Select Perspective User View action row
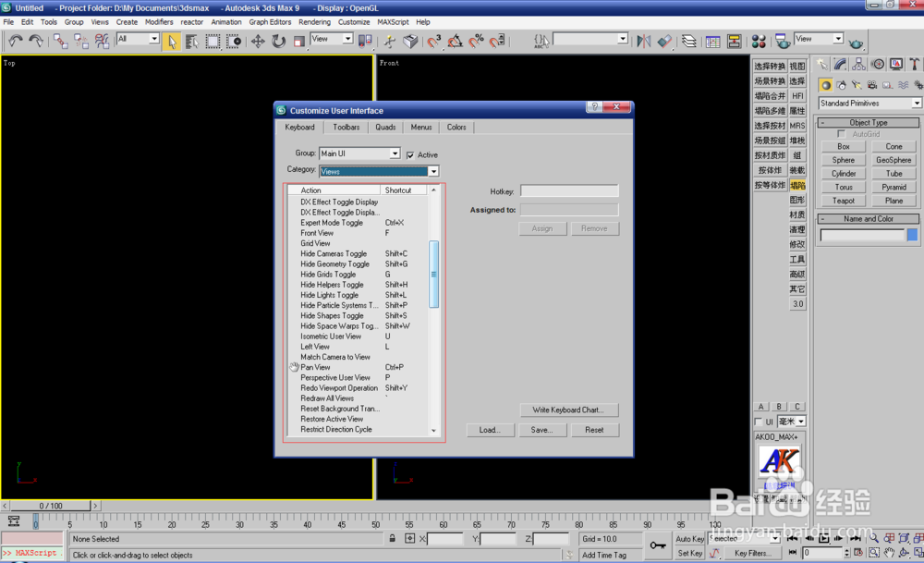924x563 pixels. click(359, 377)
